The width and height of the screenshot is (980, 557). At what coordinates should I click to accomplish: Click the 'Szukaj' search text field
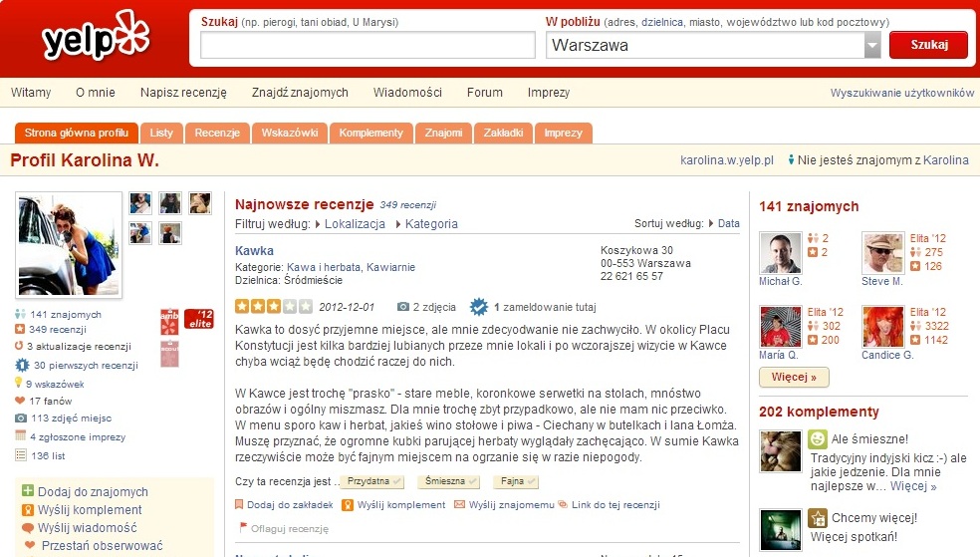[x=367, y=45]
